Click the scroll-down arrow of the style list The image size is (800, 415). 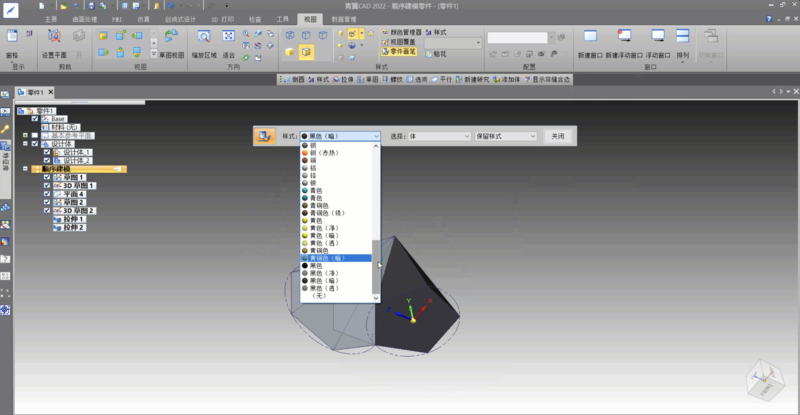pyautogui.click(x=377, y=297)
